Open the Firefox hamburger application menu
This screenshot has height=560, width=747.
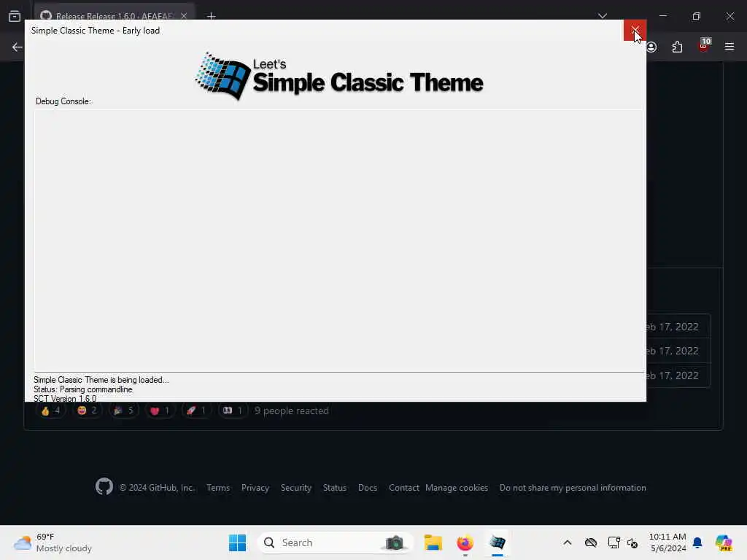pyautogui.click(x=729, y=47)
